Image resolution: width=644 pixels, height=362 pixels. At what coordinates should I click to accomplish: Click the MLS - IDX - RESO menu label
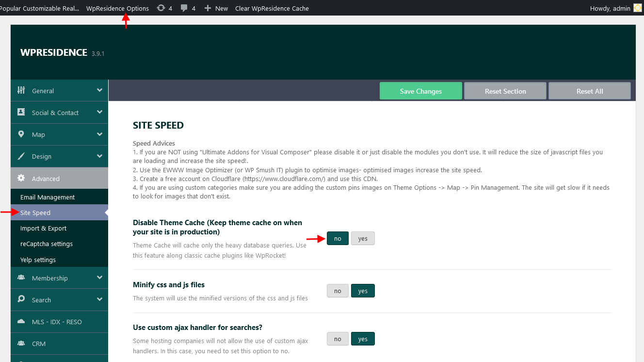(57, 322)
